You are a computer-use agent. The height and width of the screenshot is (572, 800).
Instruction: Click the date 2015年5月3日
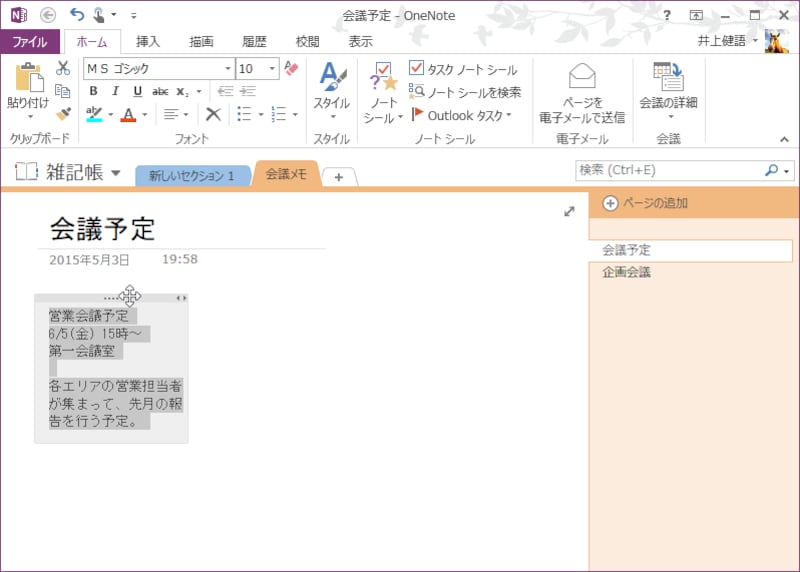click(89, 260)
